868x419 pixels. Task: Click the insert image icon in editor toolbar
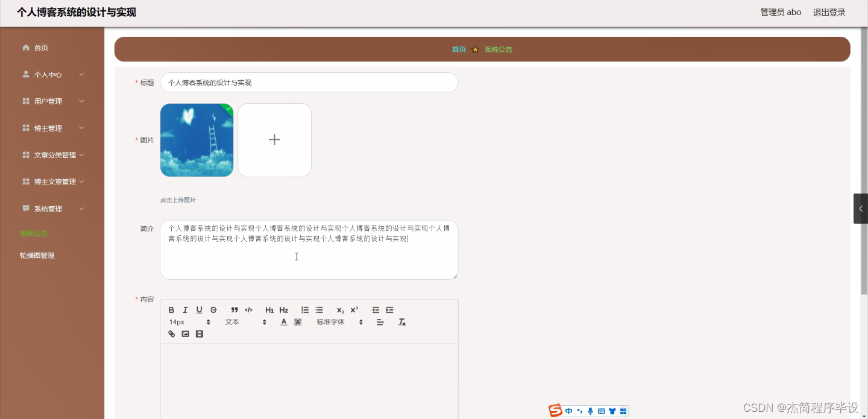click(x=185, y=333)
